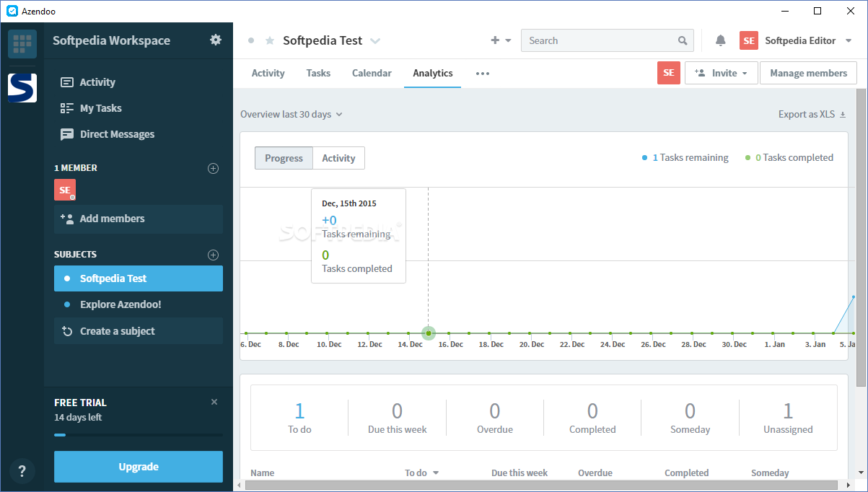Click Create a subject
This screenshot has width=868, height=492.
point(139,331)
